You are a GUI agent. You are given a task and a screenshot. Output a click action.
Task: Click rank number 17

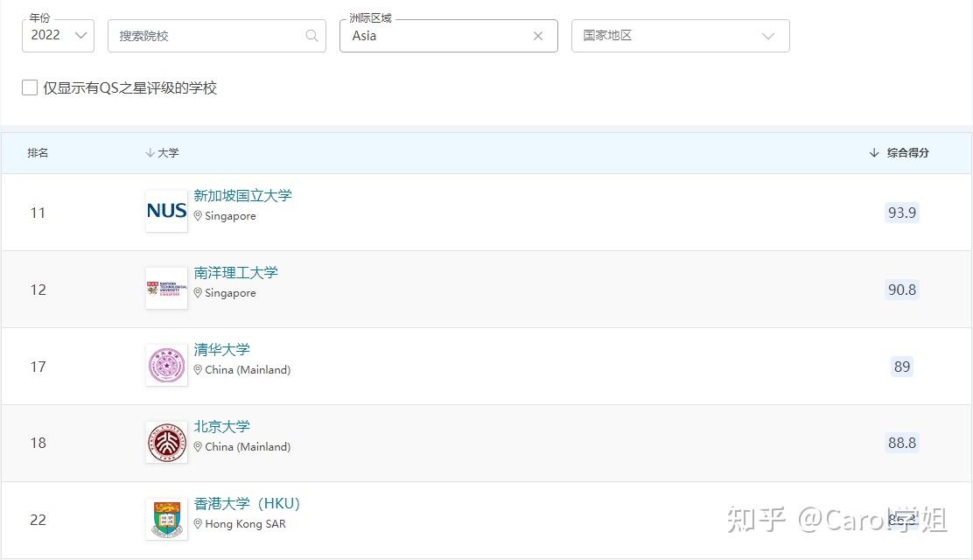click(38, 367)
